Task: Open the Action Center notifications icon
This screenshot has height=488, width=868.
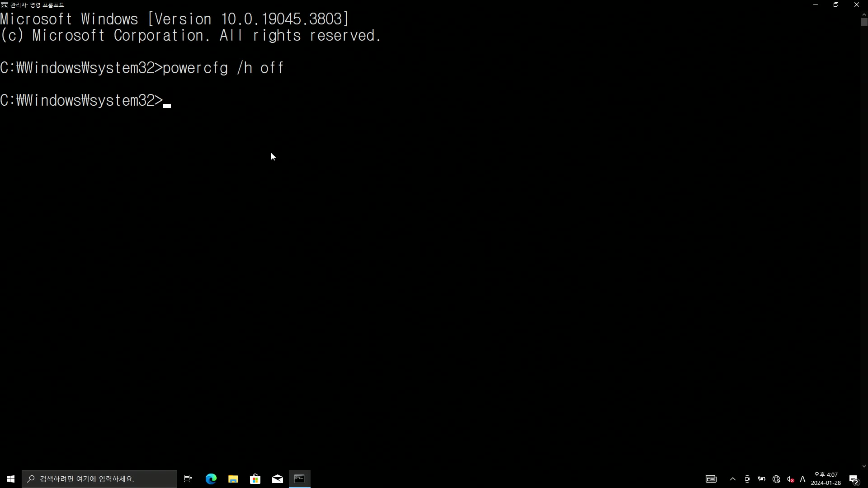Action: [854, 479]
